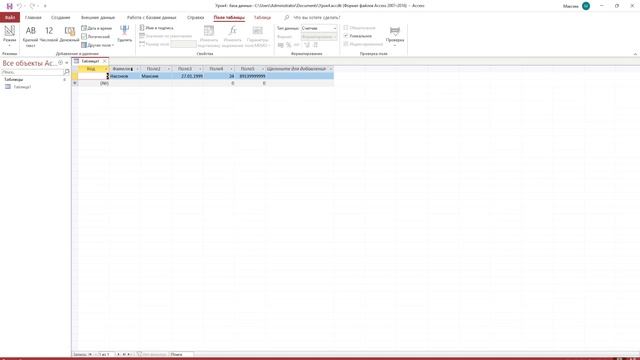The height and width of the screenshot is (360, 640).
Task: Open the Поле3 column dropdown arrow
Action: coord(200,69)
